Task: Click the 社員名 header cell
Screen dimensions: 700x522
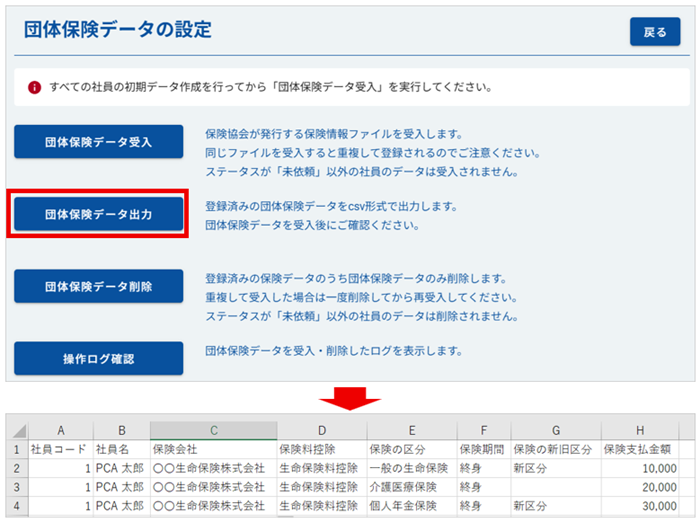Action: (x=122, y=449)
